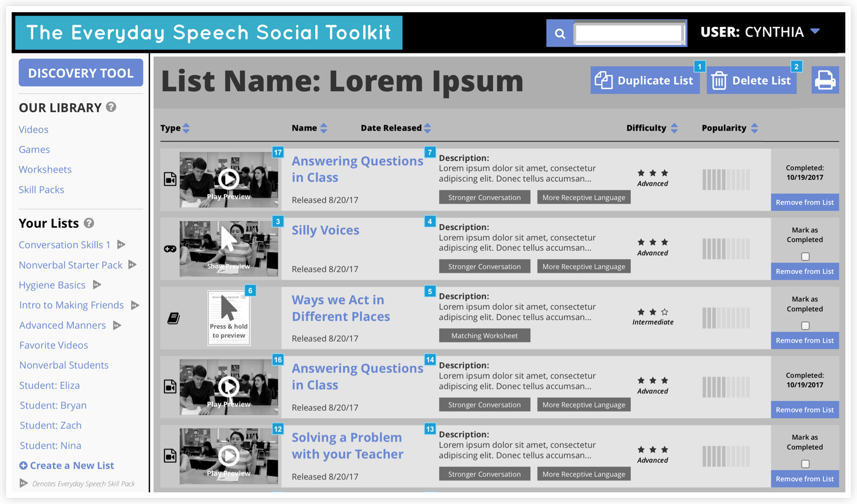This screenshot has width=857, height=504.
Task: Click popularity bar for Solving a Problem
Action: [x=726, y=456]
